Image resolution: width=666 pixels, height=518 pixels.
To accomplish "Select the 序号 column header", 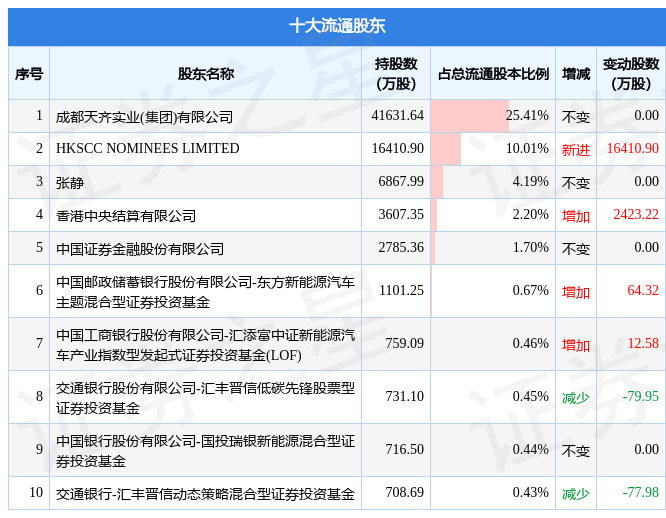I will tap(29, 74).
